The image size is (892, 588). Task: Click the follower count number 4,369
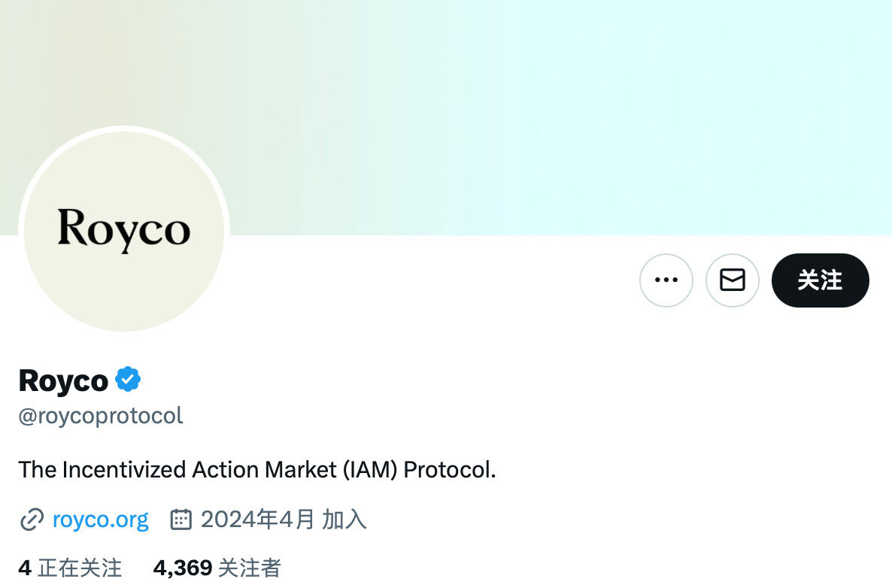[x=182, y=568]
